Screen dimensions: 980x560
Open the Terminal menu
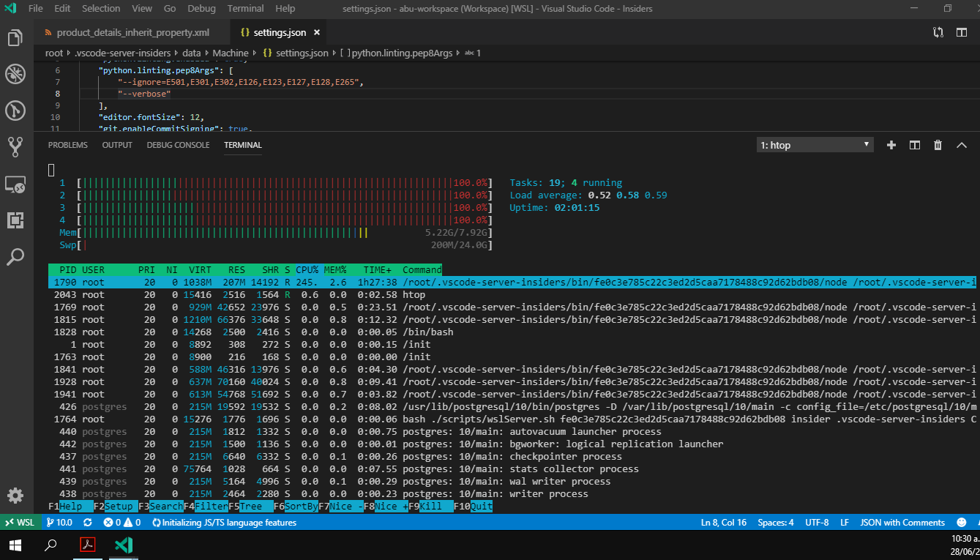click(245, 8)
